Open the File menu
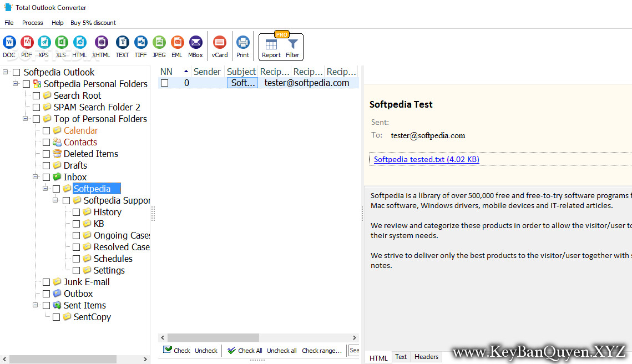This screenshot has height=364, width=632. pyautogui.click(x=9, y=23)
